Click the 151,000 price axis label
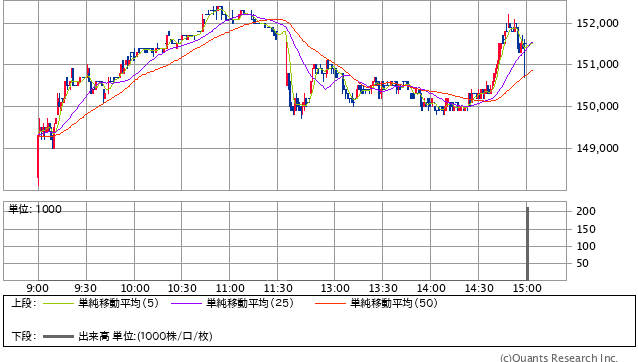The height and width of the screenshot is (362, 638). coord(597,64)
